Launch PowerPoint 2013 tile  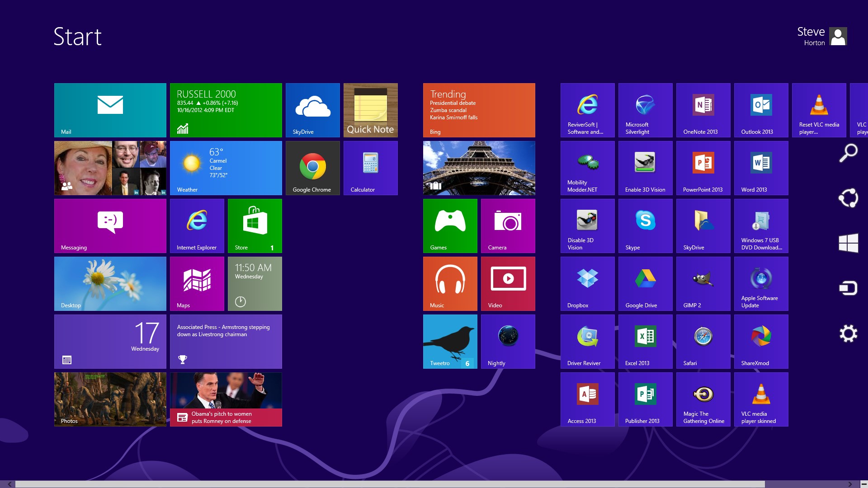[703, 168]
